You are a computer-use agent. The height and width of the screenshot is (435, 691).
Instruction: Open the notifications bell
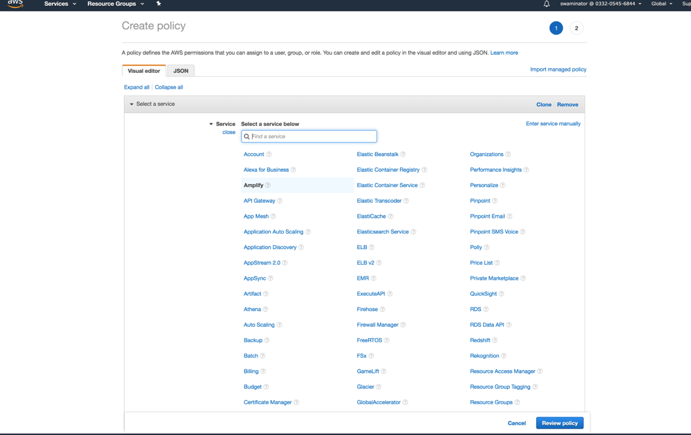pos(546,4)
